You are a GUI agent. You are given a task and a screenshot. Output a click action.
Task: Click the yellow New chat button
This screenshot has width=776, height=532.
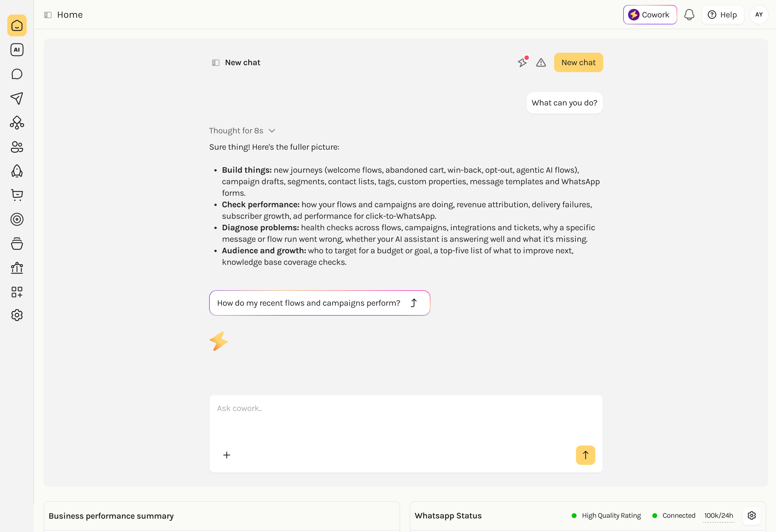578,62
